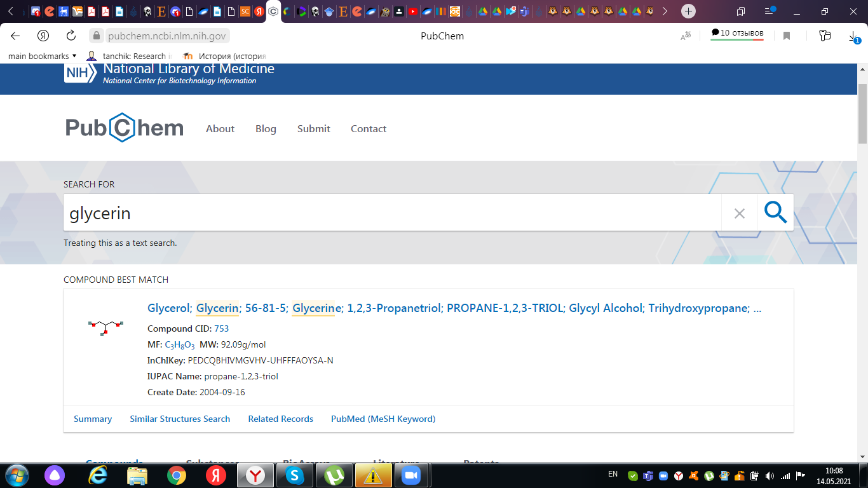Open the page translate icon
Screen dimensions: 868x488
(x=686, y=36)
